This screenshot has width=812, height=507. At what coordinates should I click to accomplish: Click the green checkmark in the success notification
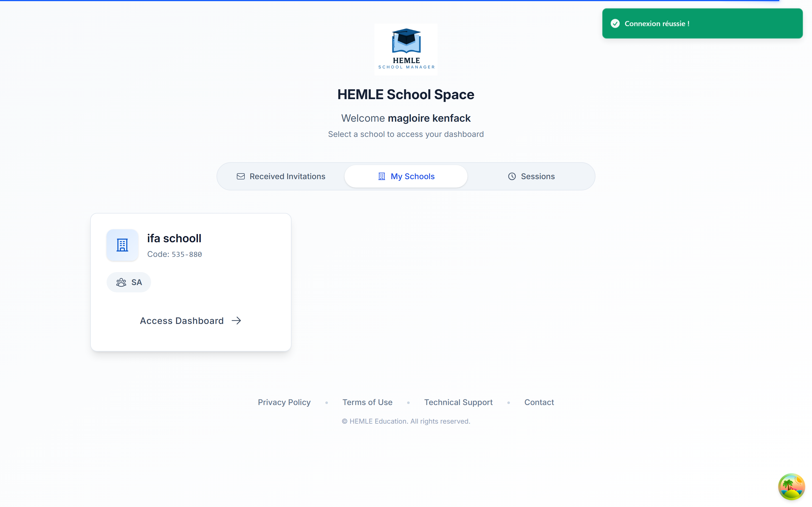615,23
